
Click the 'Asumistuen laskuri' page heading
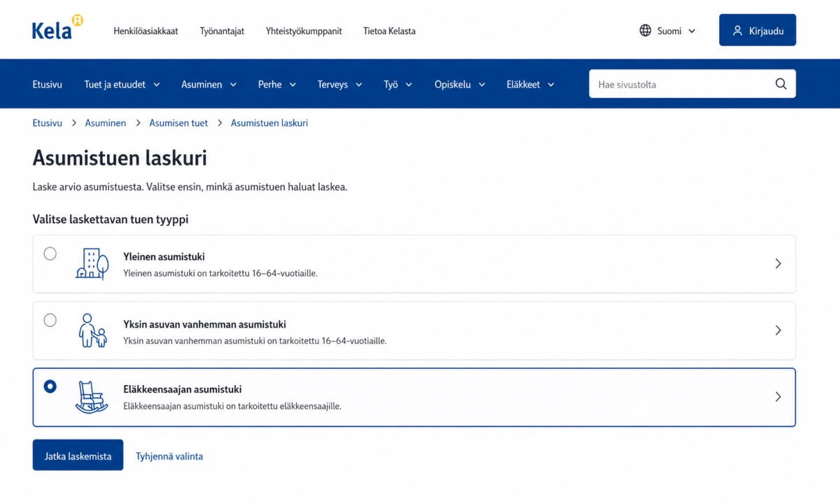click(120, 158)
